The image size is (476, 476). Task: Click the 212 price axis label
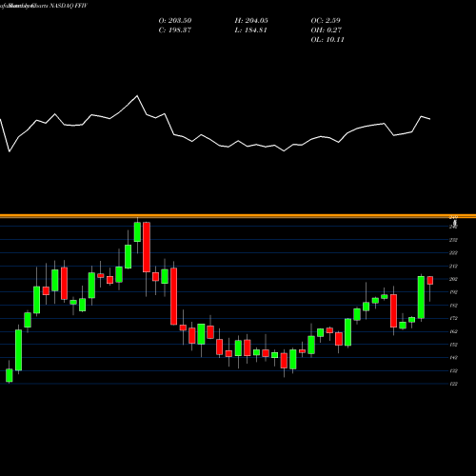(453, 267)
